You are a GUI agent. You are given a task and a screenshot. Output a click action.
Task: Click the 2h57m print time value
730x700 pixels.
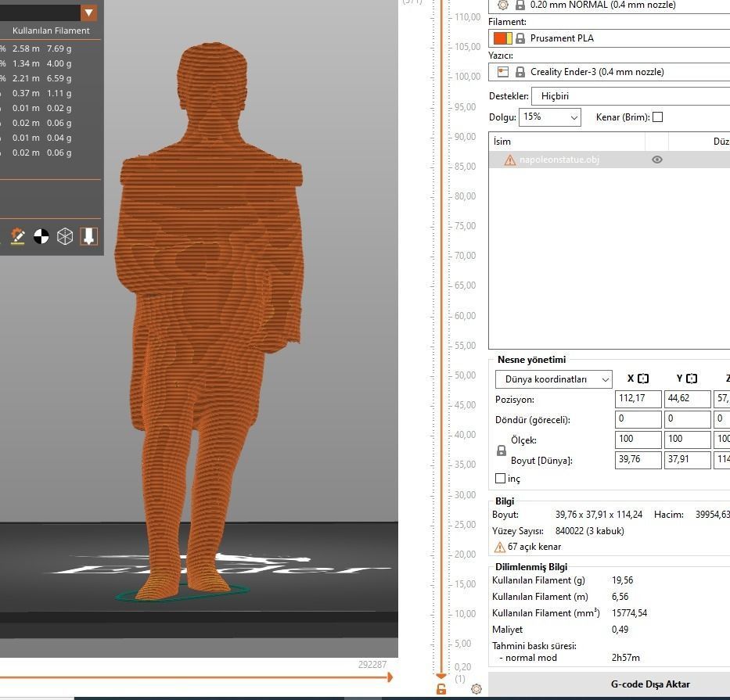pyautogui.click(x=626, y=658)
